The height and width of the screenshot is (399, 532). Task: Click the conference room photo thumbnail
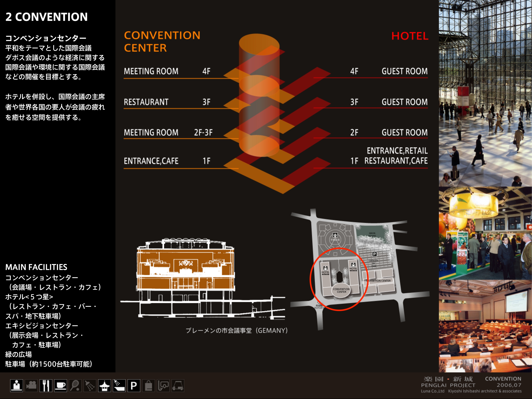tap(485, 326)
